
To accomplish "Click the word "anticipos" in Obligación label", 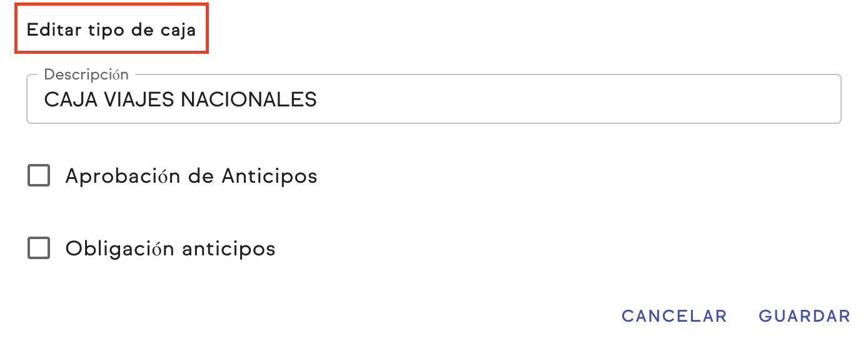I will coord(229,248).
